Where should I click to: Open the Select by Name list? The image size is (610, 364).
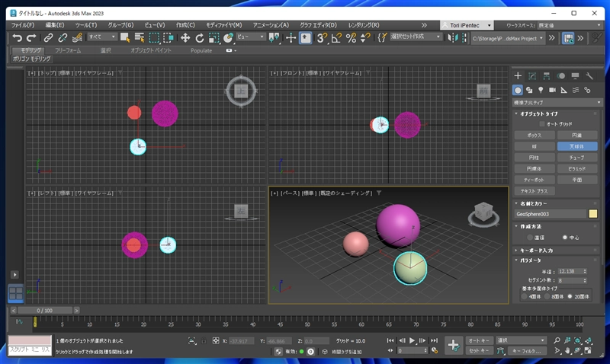point(140,37)
